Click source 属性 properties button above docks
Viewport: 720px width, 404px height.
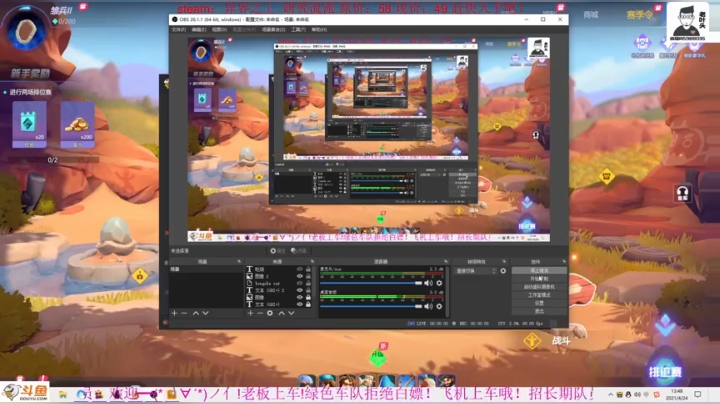[277, 251]
